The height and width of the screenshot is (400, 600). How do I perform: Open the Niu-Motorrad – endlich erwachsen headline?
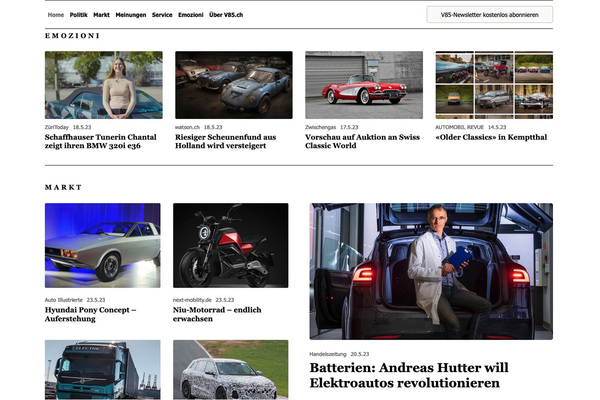217,314
